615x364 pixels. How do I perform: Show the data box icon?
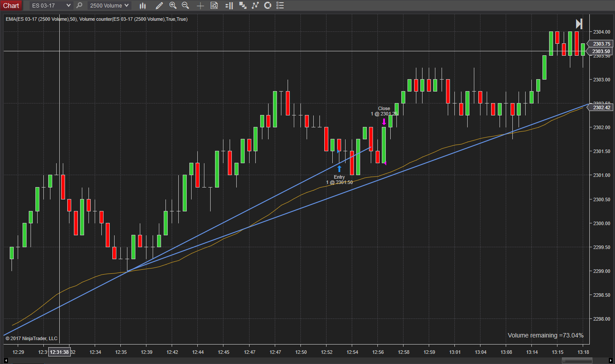pyautogui.click(x=214, y=6)
